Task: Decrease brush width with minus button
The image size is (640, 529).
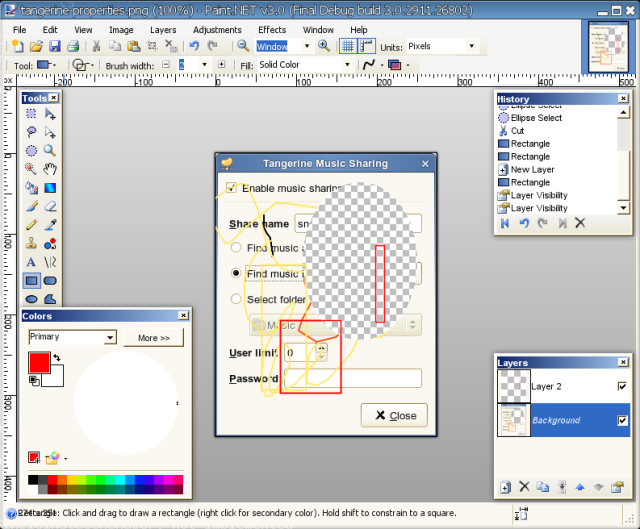Action: click(x=166, y=64)
